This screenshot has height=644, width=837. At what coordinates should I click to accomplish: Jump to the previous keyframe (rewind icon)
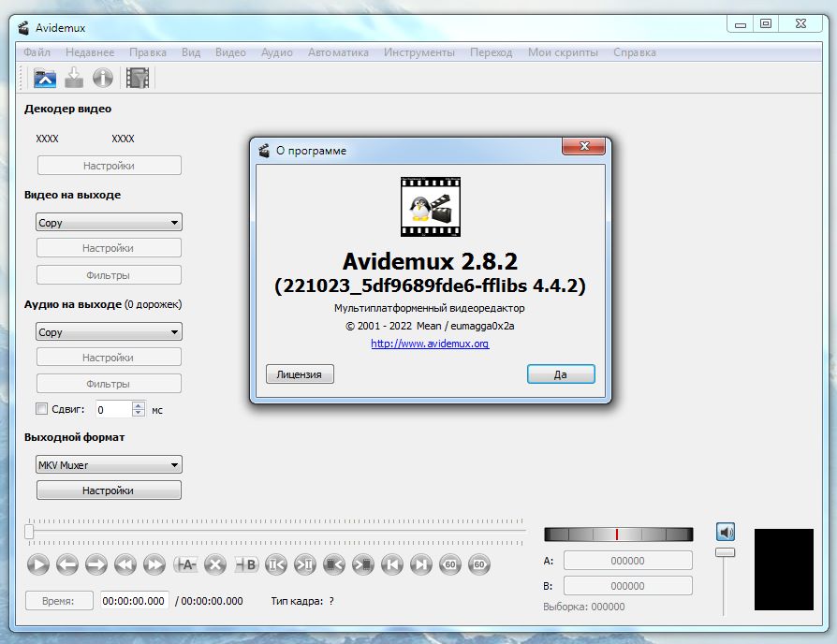tap(125, 564)
